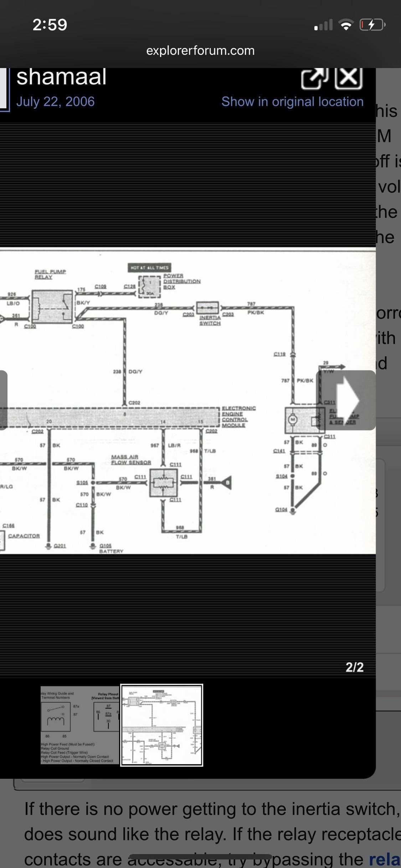The image size is (401, 868).
Task: Tap the HOT AT ALL TIMES label
Action: tap(150, 267)
